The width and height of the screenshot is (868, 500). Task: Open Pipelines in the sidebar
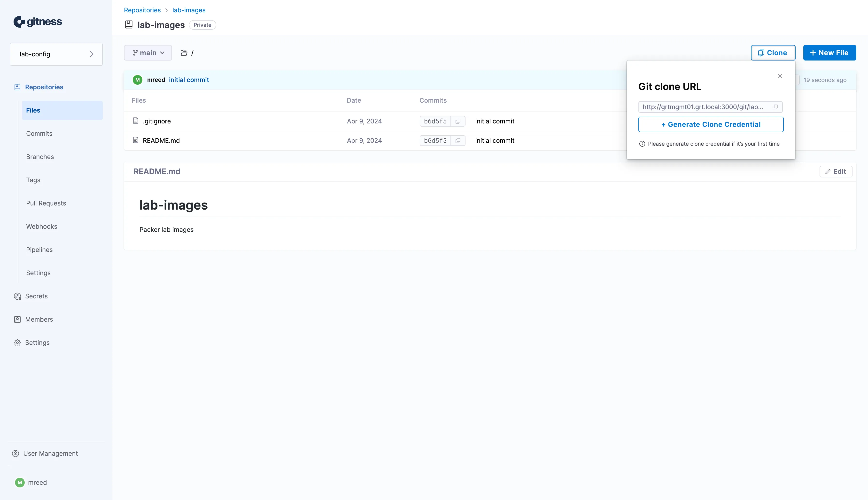pyautogui.click(x=39, y=250)
